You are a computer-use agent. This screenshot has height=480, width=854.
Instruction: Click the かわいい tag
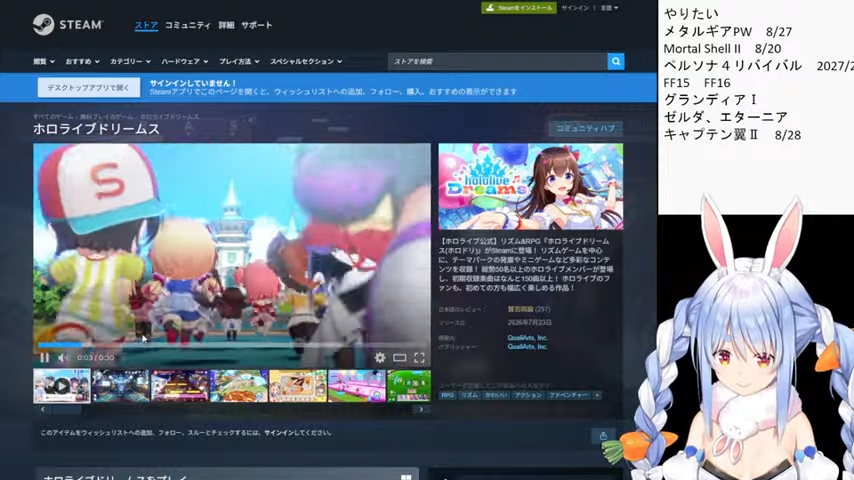pyautogui.click(x=496, y=395)
